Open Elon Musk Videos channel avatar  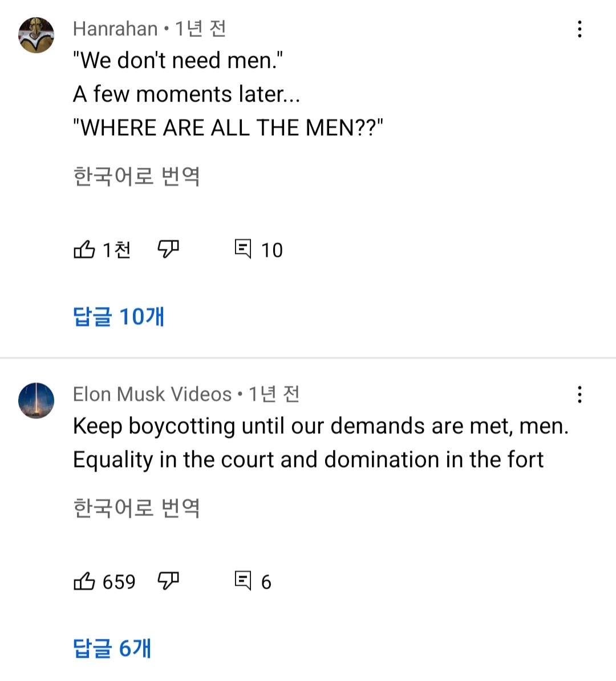[37, 401]
